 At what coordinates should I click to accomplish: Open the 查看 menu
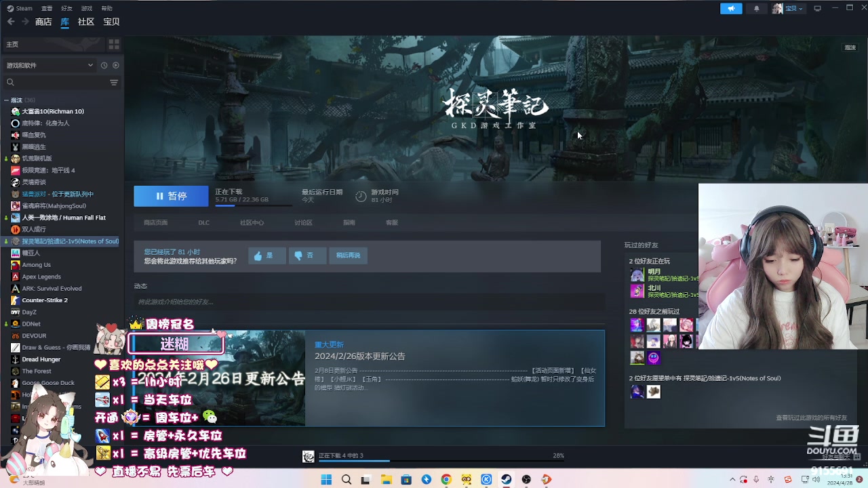tap(47, 8)
